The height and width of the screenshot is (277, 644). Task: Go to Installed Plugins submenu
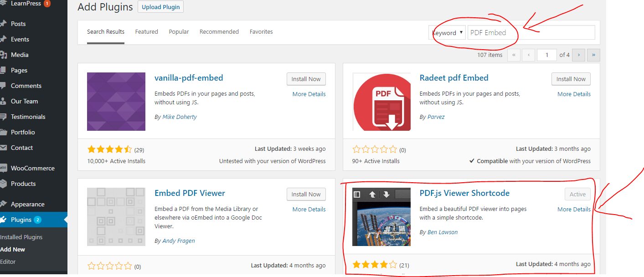[x=21, y=237]
